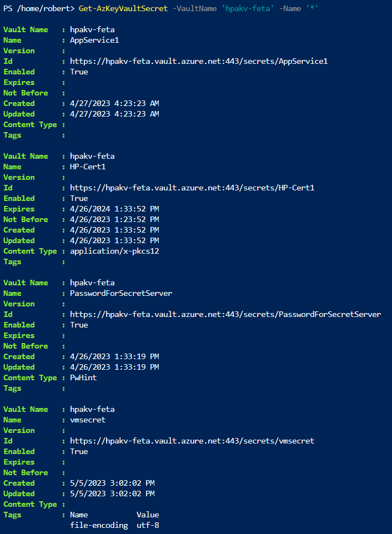Click the AppService1 Updated timestamp

114,114
